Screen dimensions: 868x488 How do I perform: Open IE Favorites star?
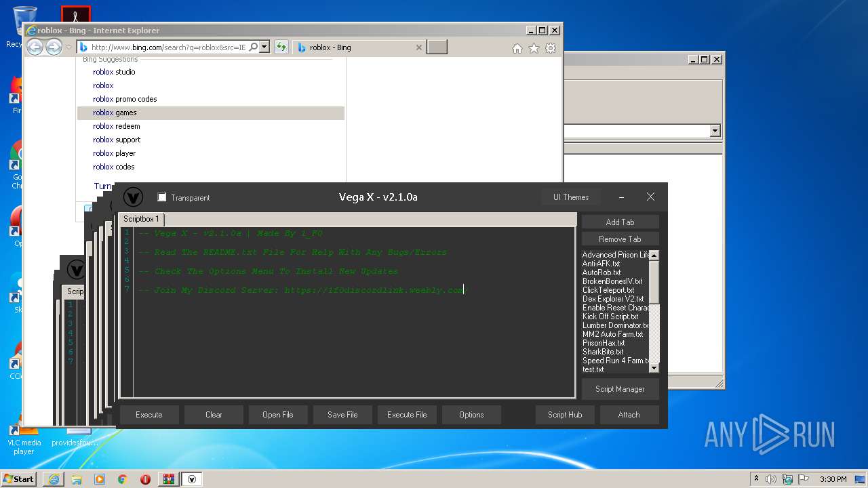click(534, 48)
